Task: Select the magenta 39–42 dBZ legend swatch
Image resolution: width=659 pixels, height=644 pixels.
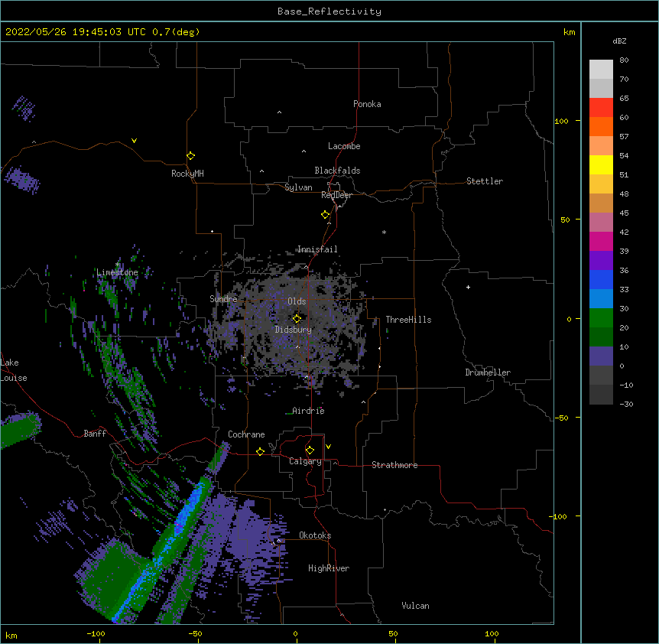Action: tap(601, 241)
